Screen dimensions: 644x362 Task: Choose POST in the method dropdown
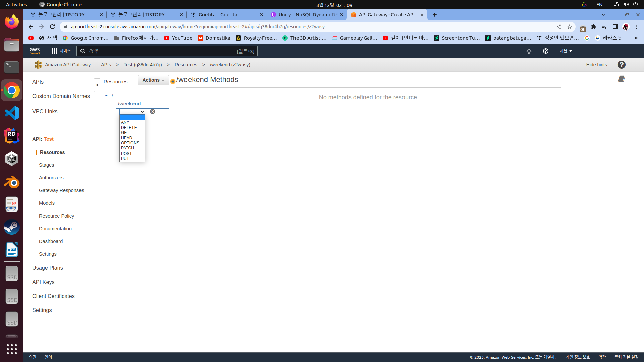126,154
